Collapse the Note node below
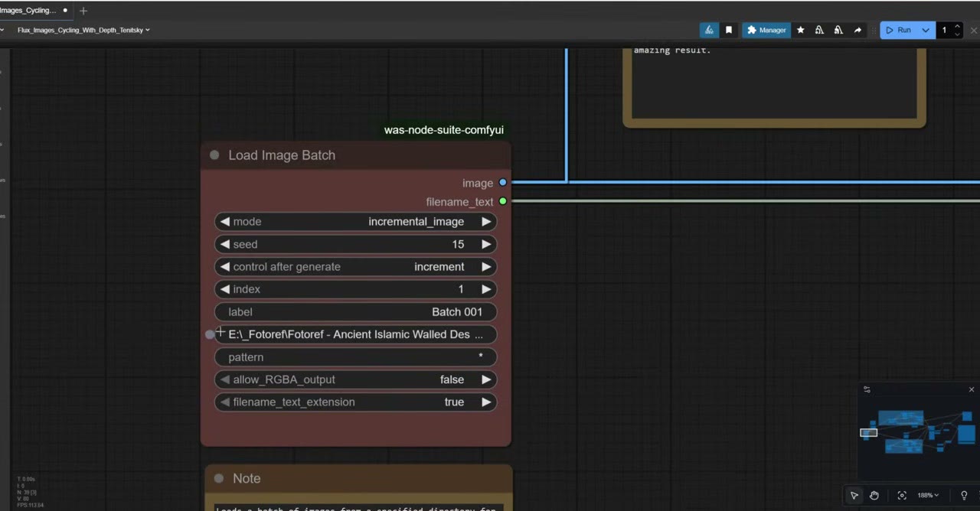980x511 pixels. pyautogui.click(x=219, y=478)
